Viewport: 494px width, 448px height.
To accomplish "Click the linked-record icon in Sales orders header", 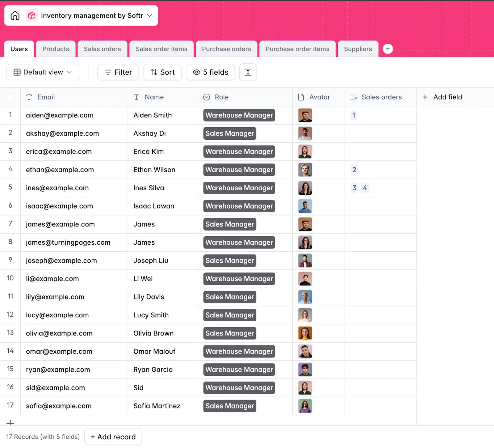I will [354, 97].
